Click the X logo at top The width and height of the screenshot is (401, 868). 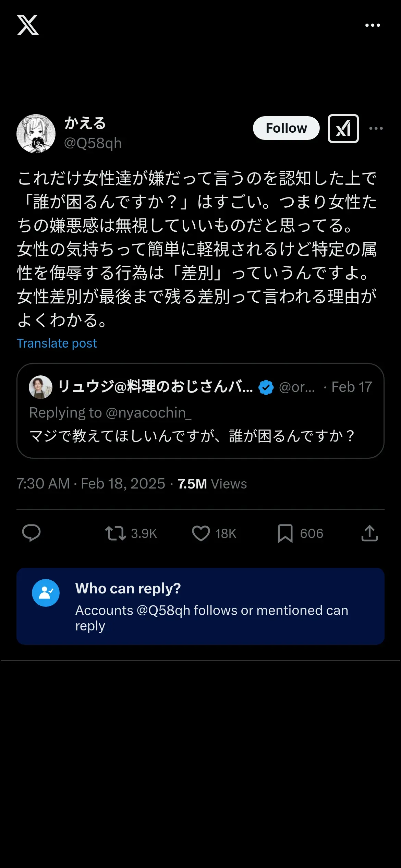click(28, 25)
